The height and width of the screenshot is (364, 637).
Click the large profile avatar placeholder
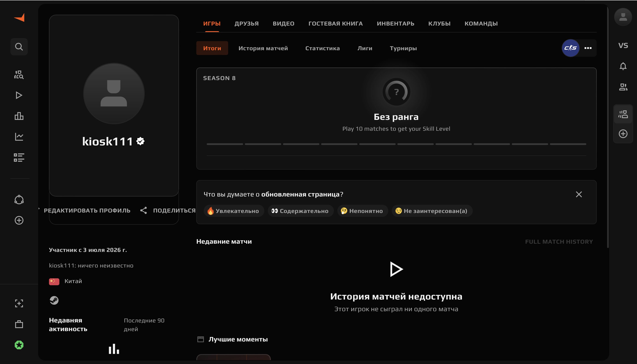click(x=114, y=93)
